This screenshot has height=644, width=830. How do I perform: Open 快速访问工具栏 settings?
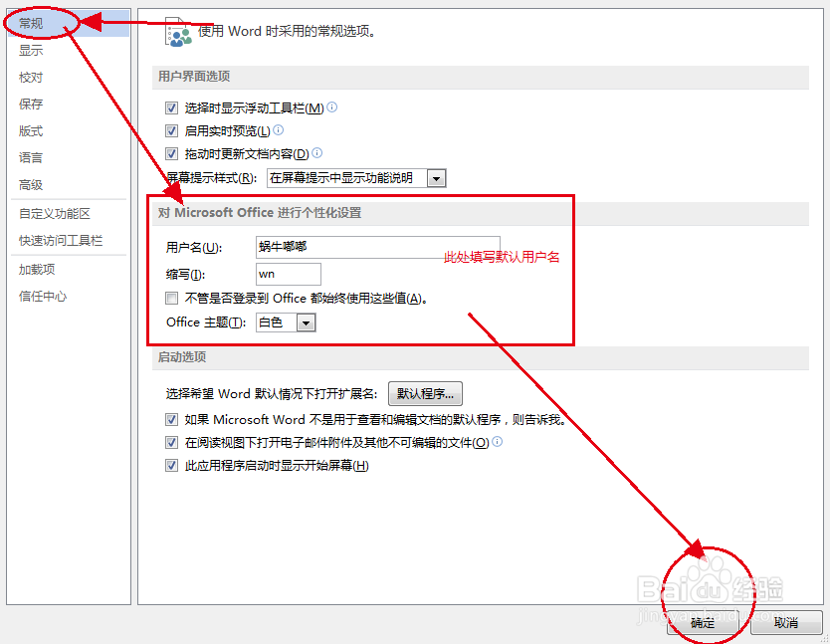[x=61, y=241]
